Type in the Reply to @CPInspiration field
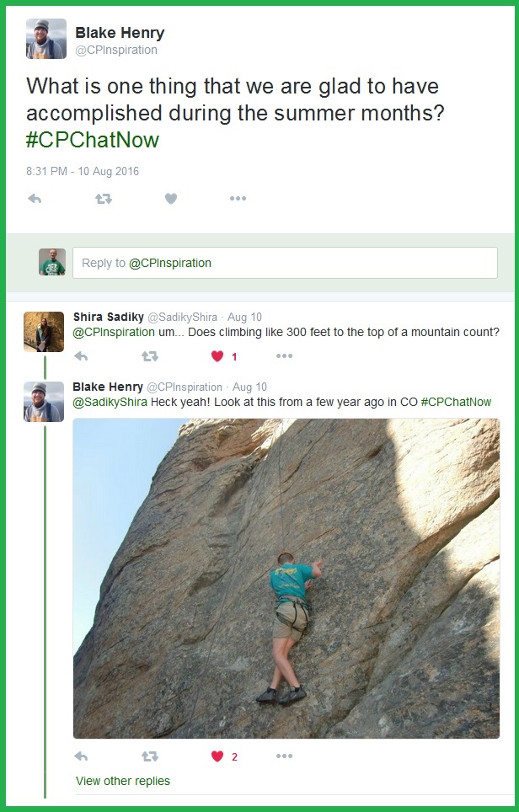This screenshot has width=519, height=812. pos(285,263)
